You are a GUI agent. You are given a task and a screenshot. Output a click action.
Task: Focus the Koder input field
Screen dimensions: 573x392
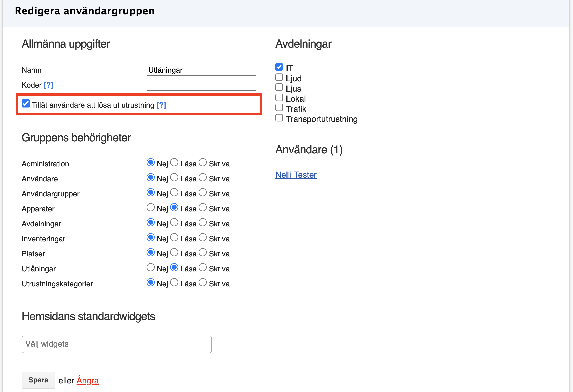201,85
